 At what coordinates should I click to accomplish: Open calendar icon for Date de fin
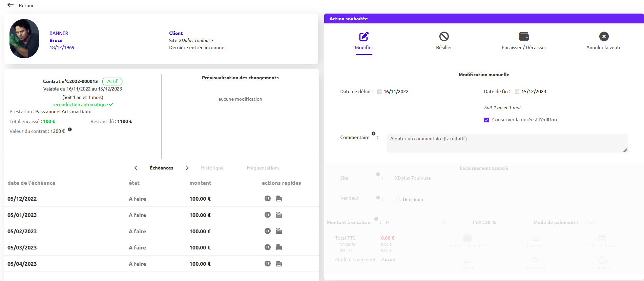point(517,92)
